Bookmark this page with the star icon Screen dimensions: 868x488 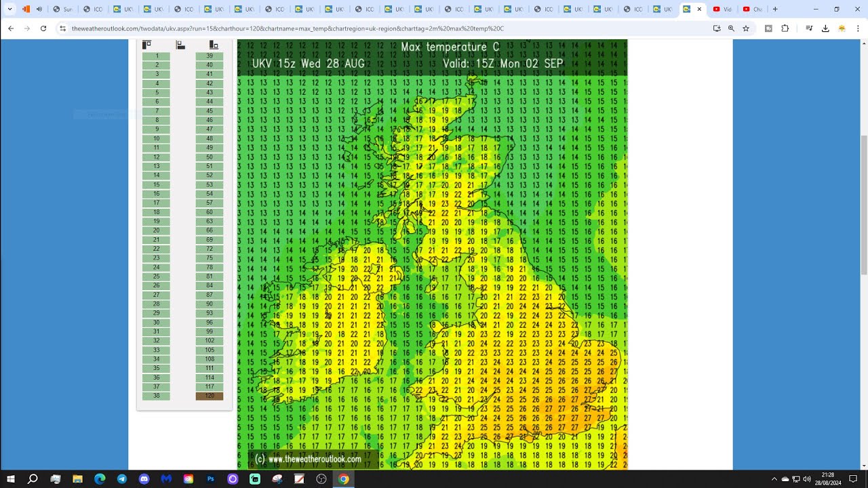point(746,28)
